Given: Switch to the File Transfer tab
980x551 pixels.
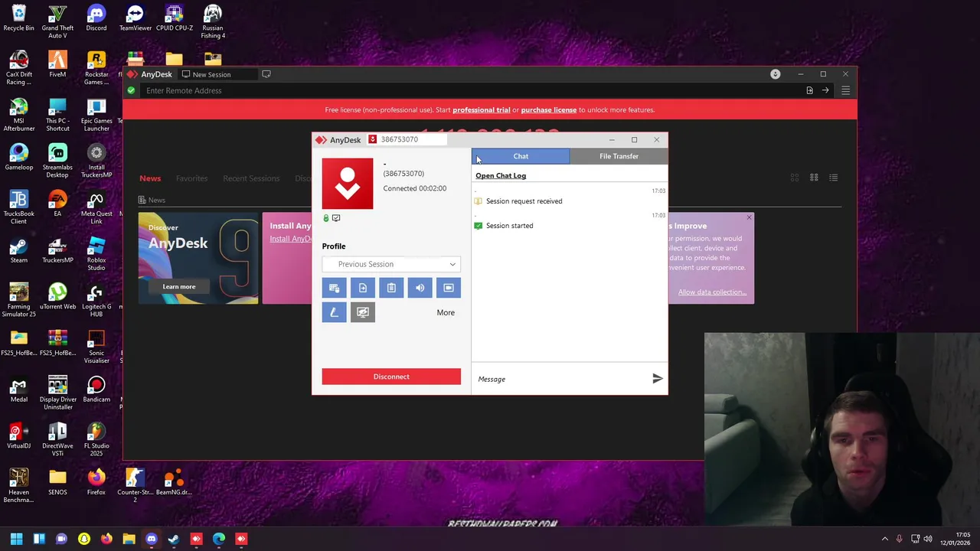Looking at the screenshot, I should (x=619, y=156).
